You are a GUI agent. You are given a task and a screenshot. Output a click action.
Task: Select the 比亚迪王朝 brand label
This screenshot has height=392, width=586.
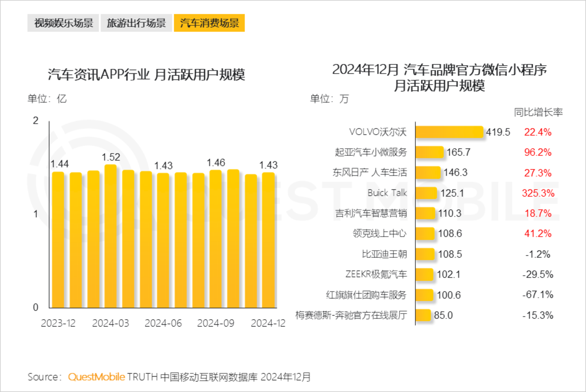point(384,254)
